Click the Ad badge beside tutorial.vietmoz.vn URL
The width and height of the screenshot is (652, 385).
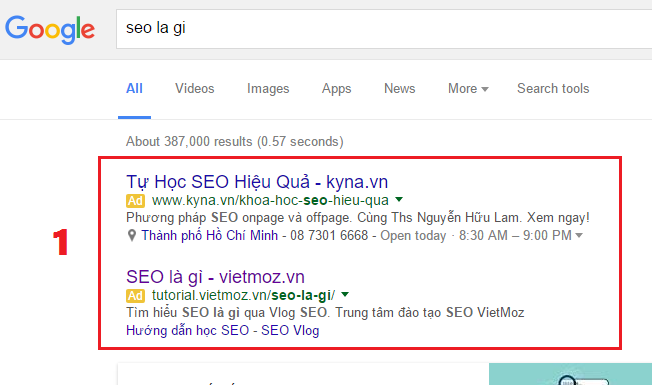coord(136,296)
